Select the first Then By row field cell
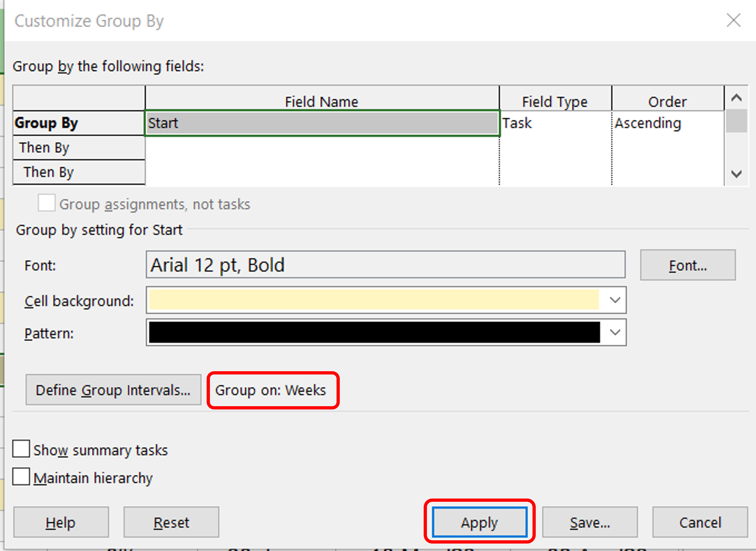The image size is (756, 551). click(322, 148)
